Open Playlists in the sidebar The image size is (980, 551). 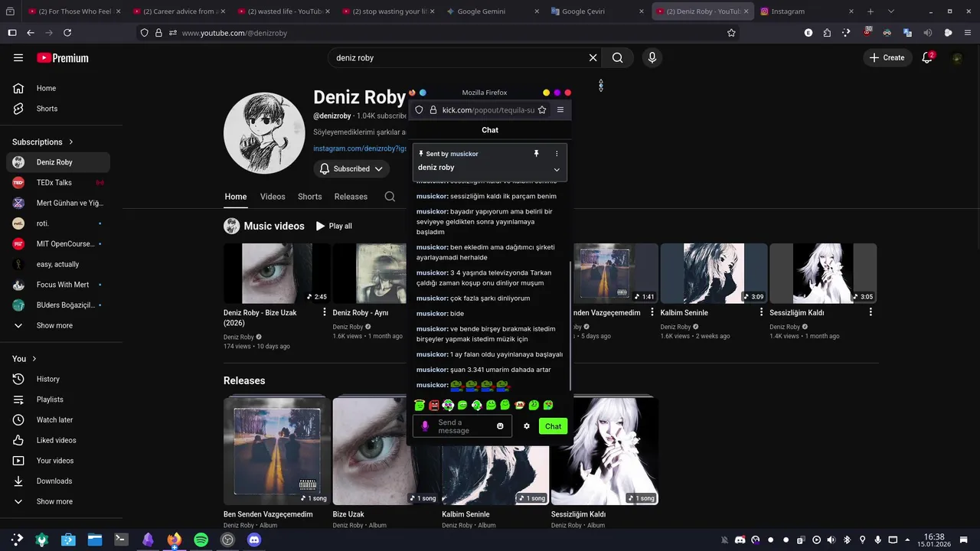[x=58, y=399]
